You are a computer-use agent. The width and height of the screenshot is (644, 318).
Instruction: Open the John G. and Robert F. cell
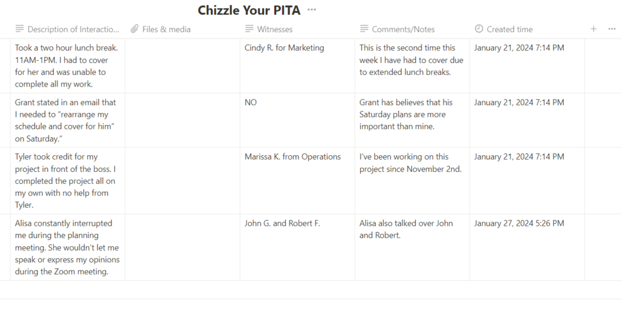[282, 223]
